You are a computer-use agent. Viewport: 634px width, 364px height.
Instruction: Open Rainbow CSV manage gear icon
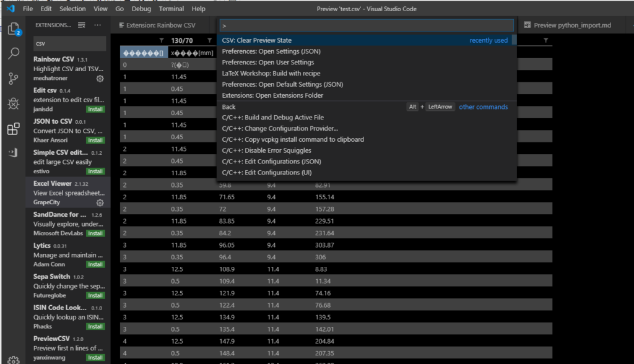pos(100,79)
